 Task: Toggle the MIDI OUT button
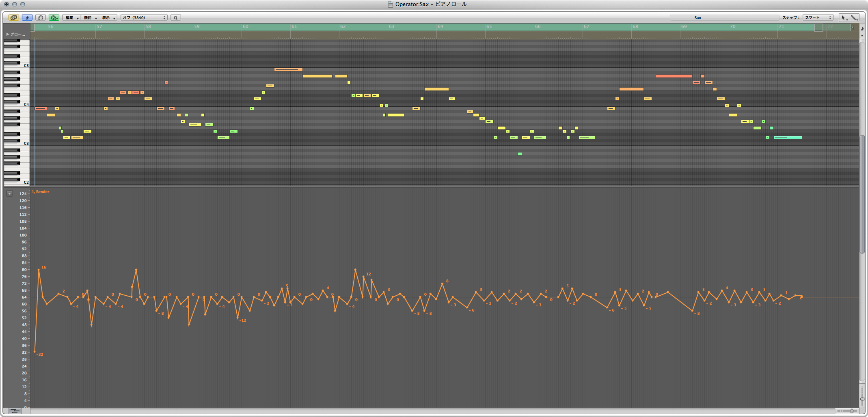point(54,17)
